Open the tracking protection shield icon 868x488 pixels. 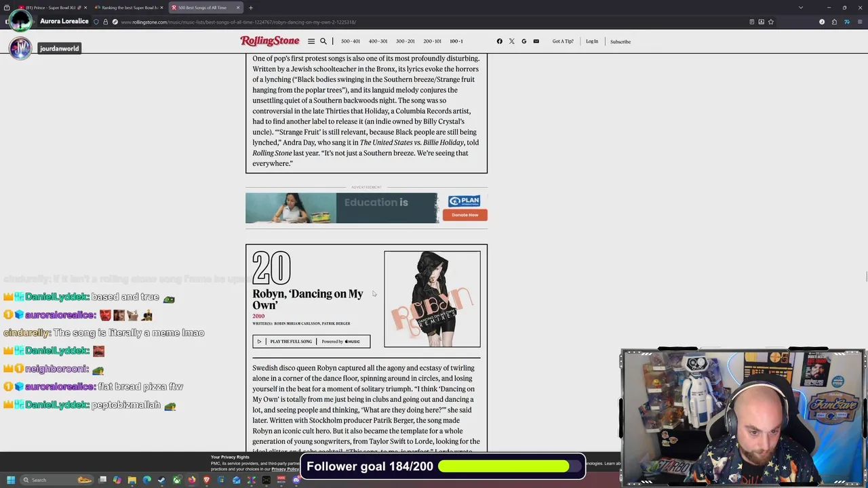[x=96, y=22]
